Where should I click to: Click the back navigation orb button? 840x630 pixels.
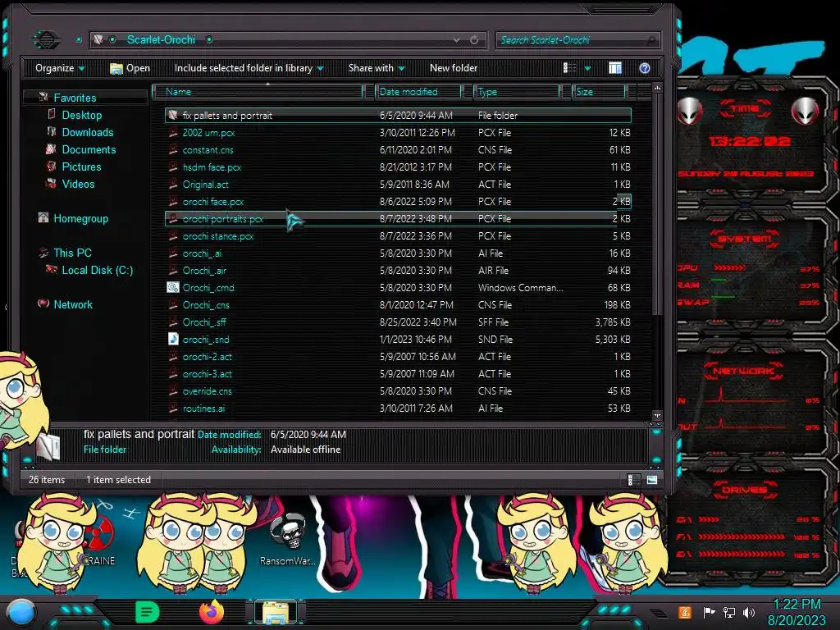click(46, 39)
